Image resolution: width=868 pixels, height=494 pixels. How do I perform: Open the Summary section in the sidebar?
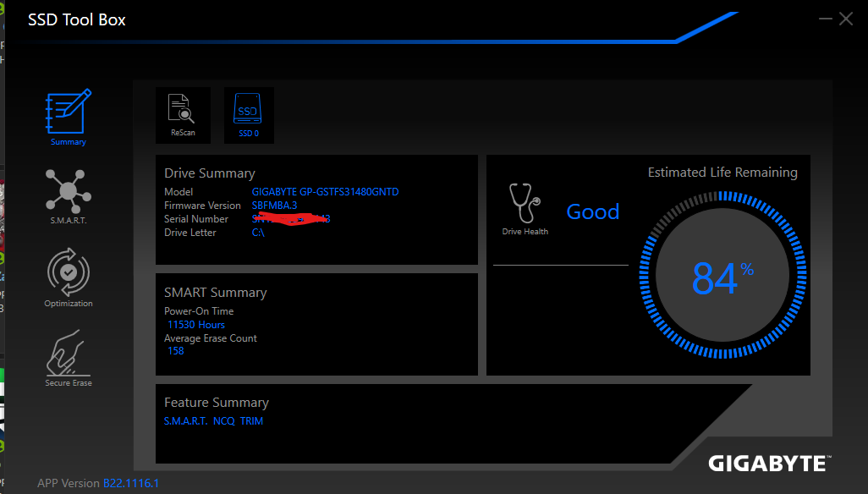click(68, 117)
